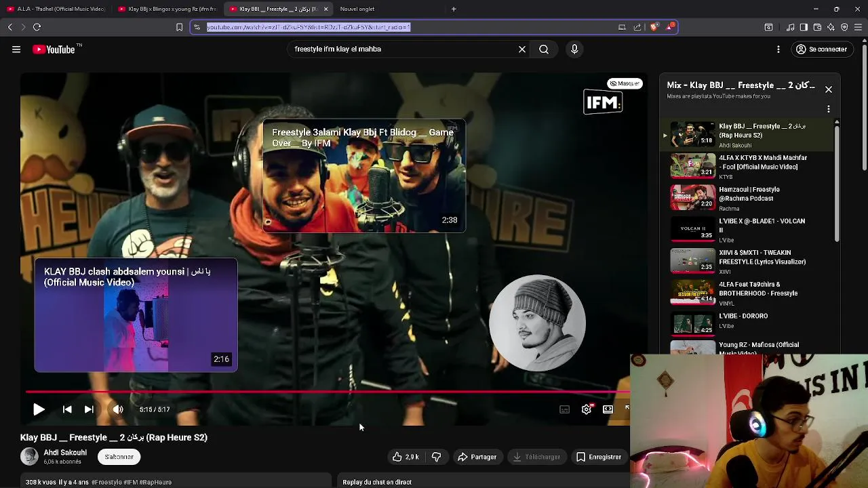Select playlist item L'VIBE X @-BLADE1 VOLCAN II

[x=746, y=230]
